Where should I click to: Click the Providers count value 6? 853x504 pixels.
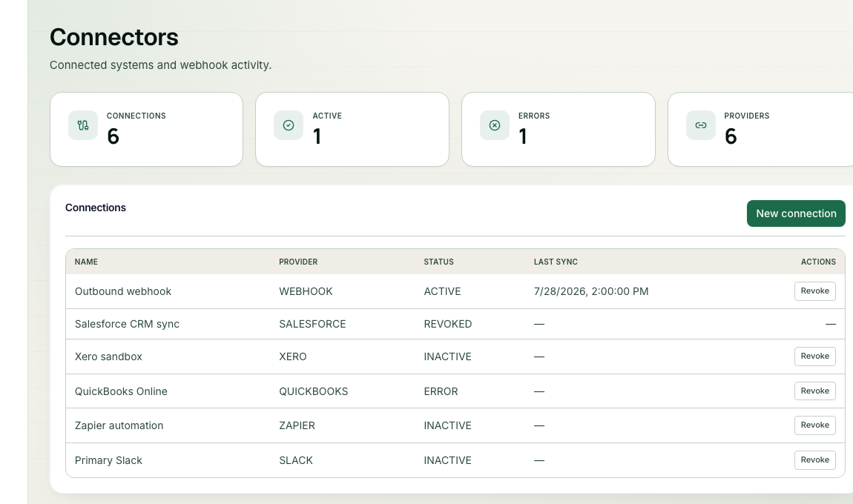coord(731,136)
